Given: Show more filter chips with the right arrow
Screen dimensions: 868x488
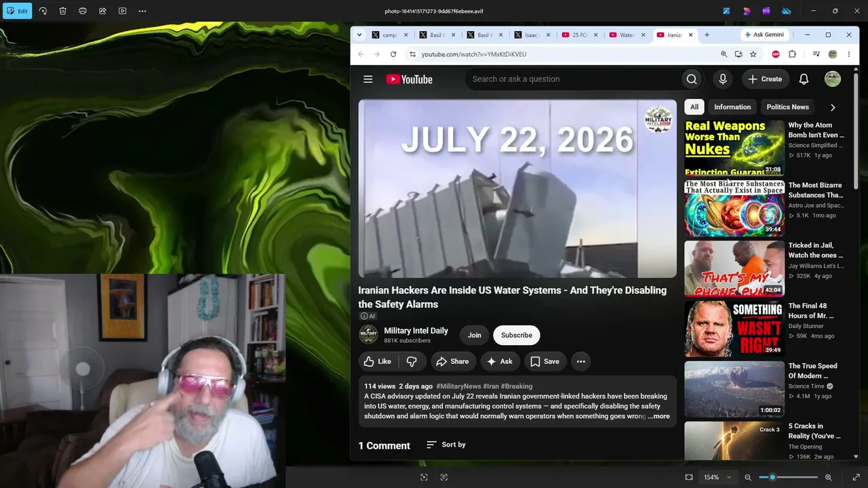Looking at the screenshot, I should (833, 107).
